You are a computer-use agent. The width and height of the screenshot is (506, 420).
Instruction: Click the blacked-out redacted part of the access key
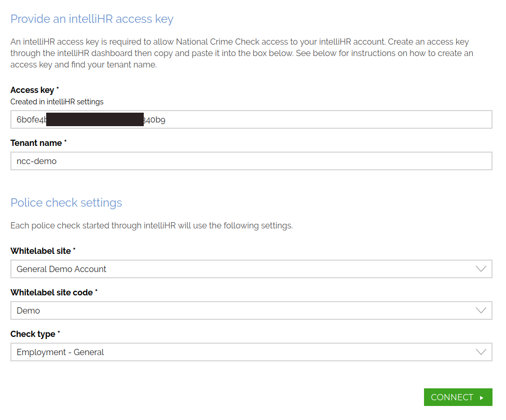point(94,120)
